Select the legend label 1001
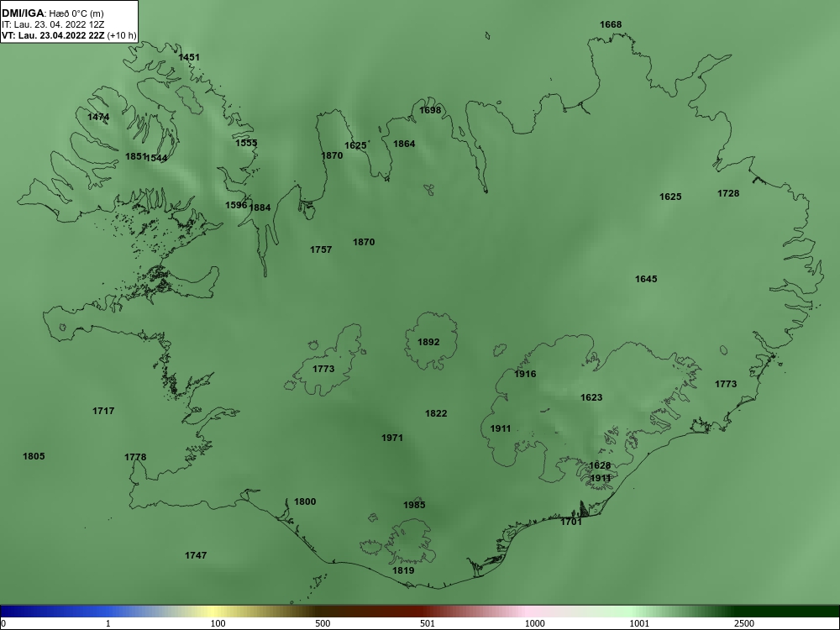The height and width of the screenshot is (630, 840). point(639,623)
